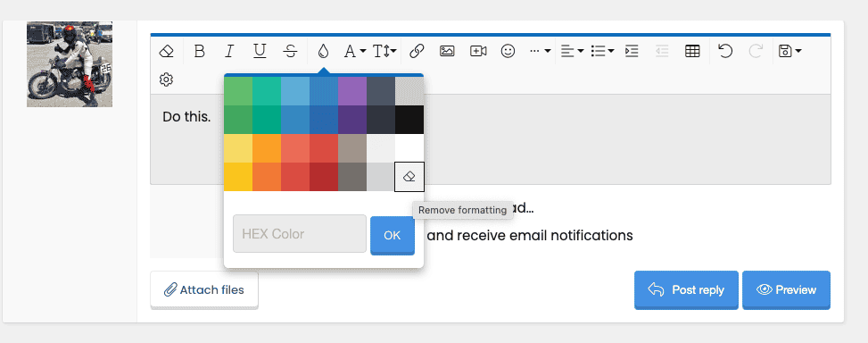Toggle Bold formatting

(199, 52)
